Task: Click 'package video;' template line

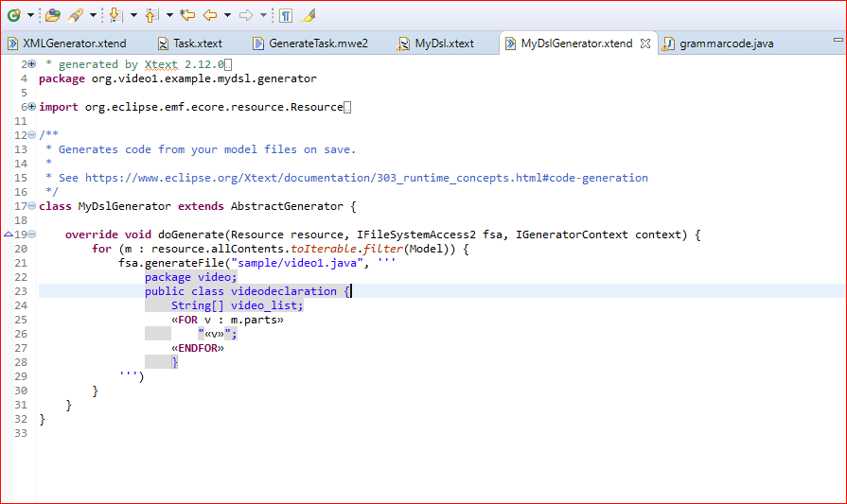Action: tap(190, 277)
